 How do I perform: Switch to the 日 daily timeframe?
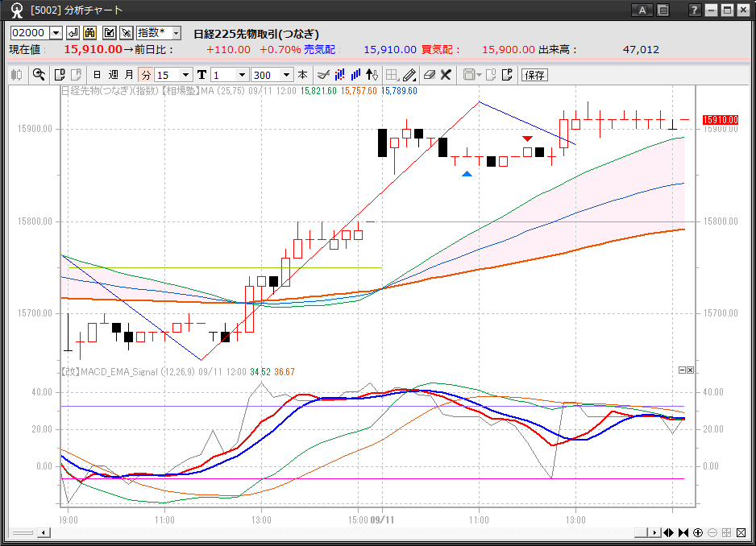pyautogui.click(x=97, y=75)
